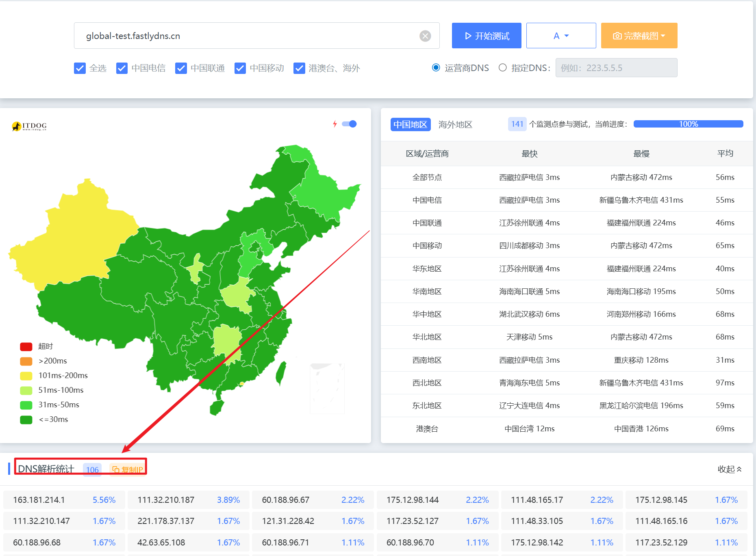Open the 完整截图 dropdown button
This screenshot has height=556, width=756.
[639, 36]
